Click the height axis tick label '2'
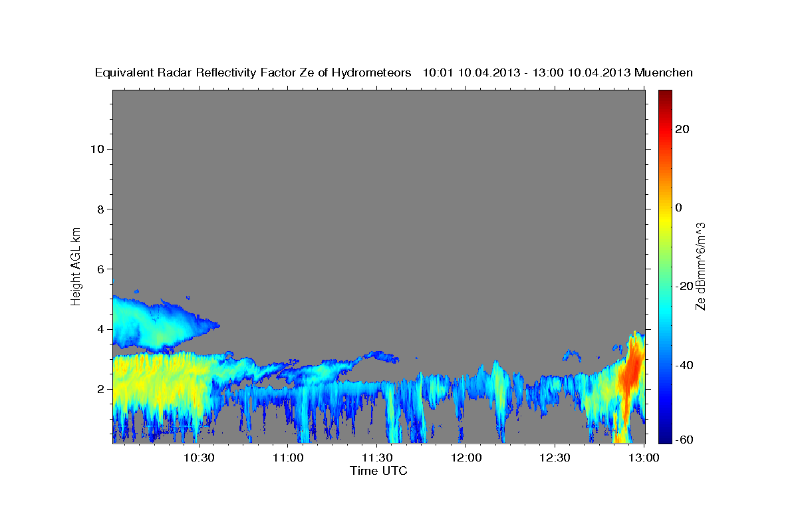798x532 pixels. pos(100,389)
